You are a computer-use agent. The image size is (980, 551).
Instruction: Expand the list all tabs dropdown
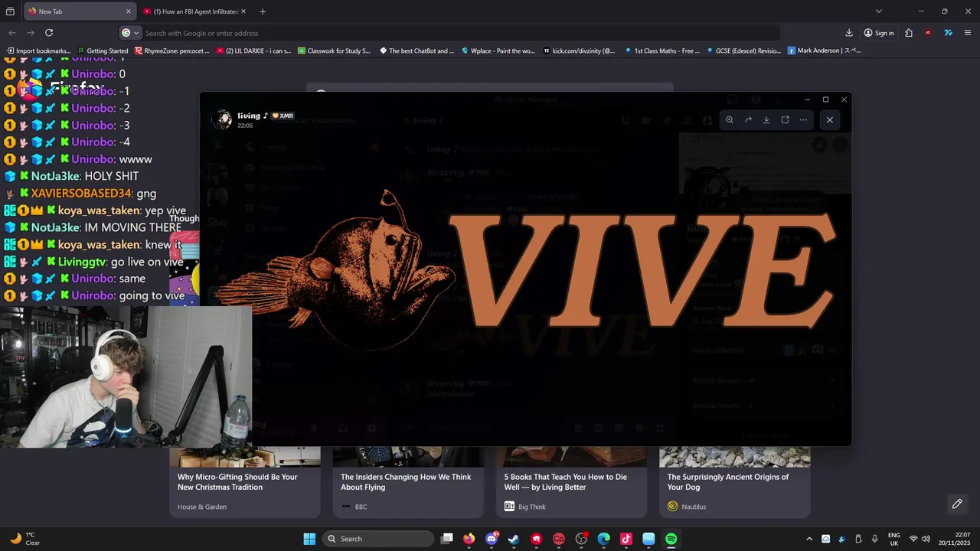coord(879,11)
